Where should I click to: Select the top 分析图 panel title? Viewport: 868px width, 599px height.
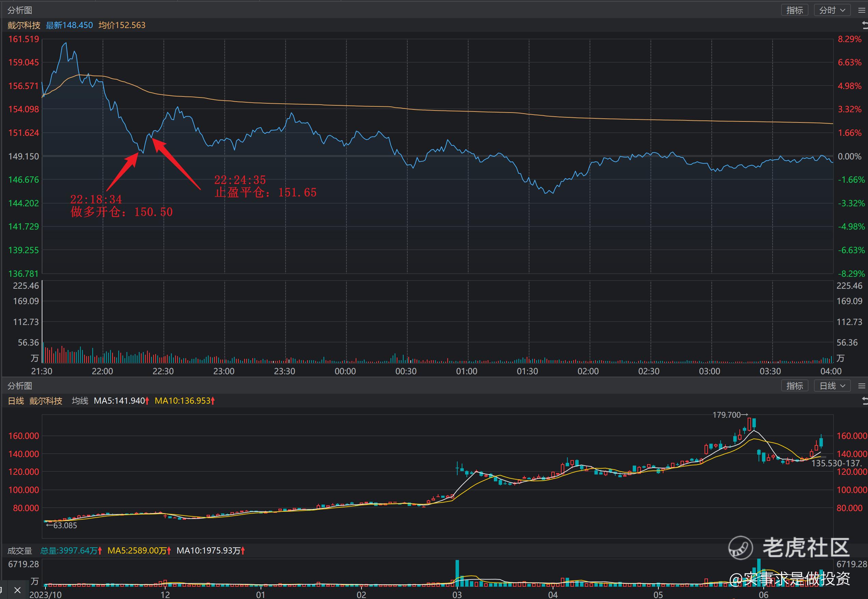pyautogui.click(x=19, y=10)
